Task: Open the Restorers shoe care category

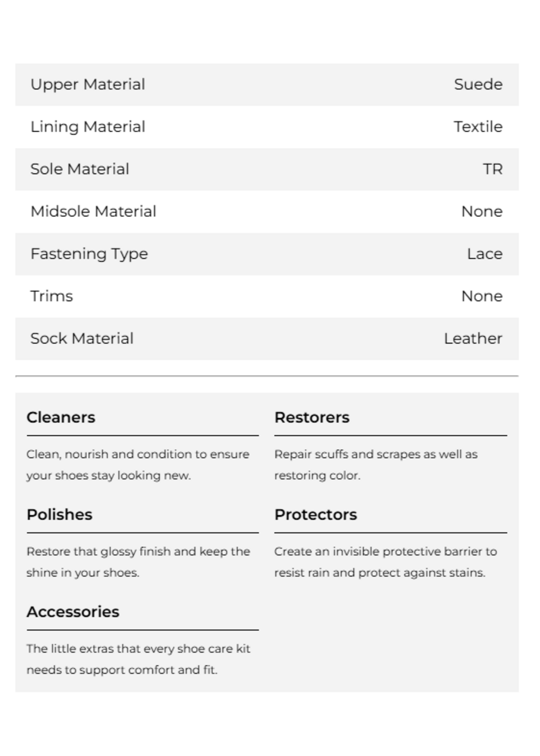Action: (312, 418)
